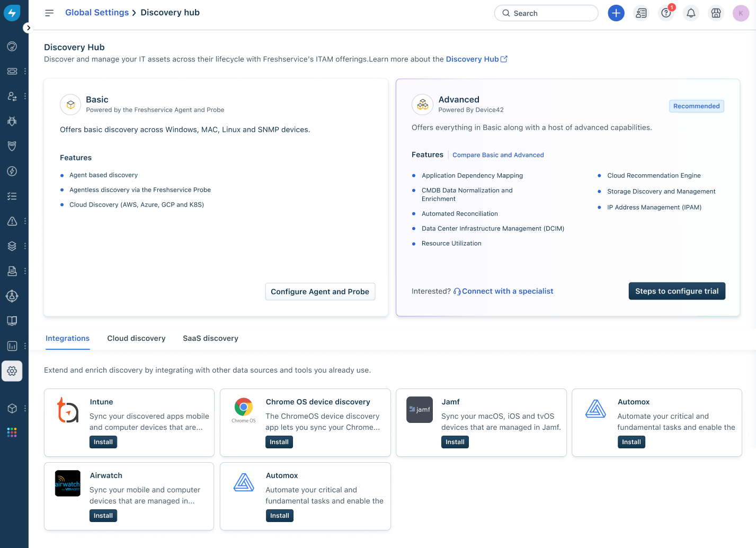Install the Intune integration

click(103, 442)
